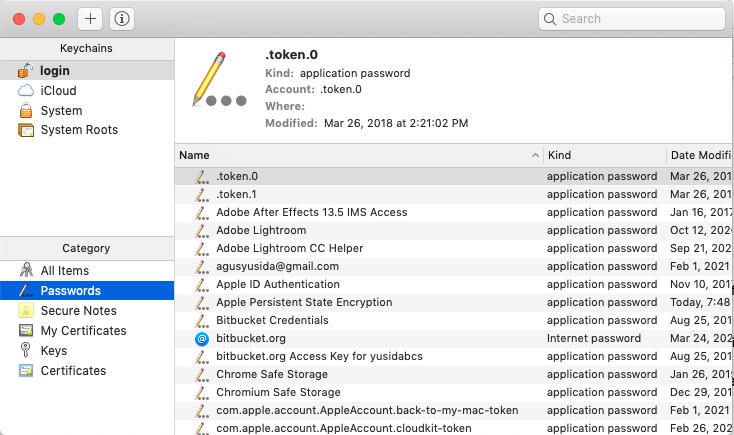The width and height of the screenshot is (734, 435).
Task: Click the Modified date Mar 26, 2018 text
Action: [396, 123]
